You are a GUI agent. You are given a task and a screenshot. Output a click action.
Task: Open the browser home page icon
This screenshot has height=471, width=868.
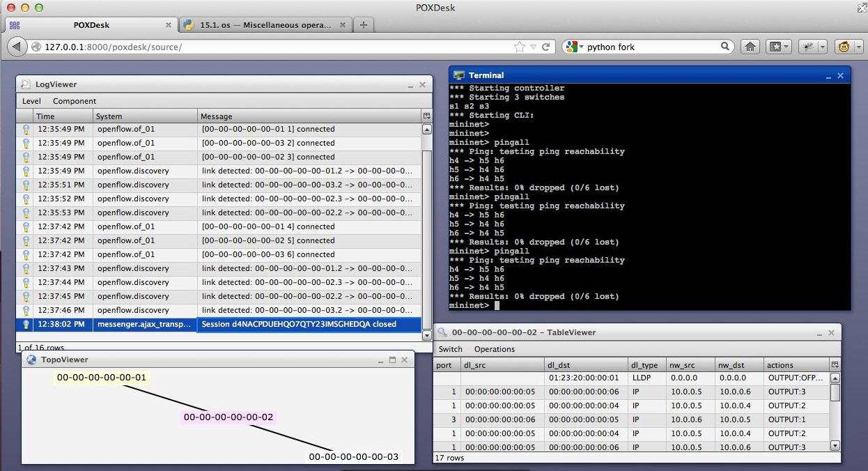click(750, 47)
